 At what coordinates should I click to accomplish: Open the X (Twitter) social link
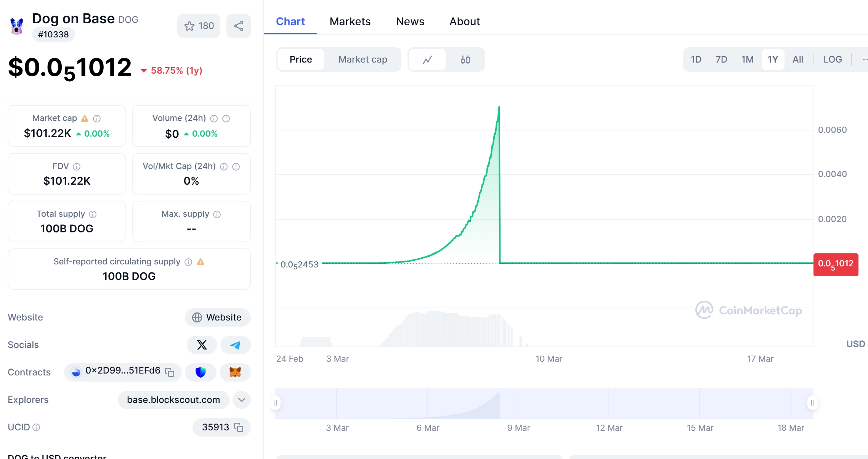pos(202,345)
